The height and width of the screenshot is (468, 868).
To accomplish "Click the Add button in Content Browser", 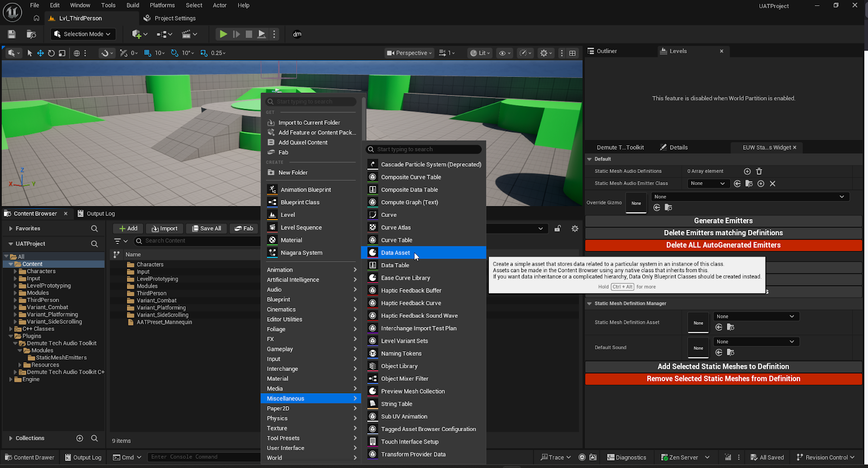I will [129, 228].
